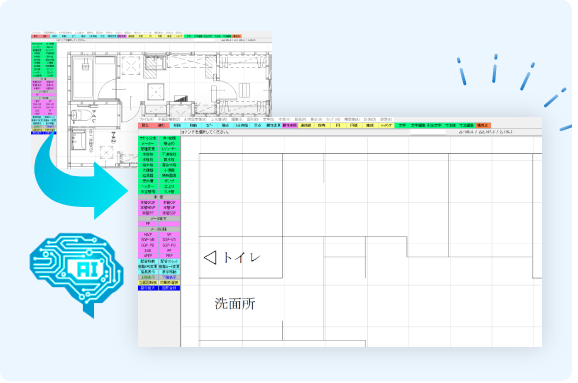Select the yellow 連続線 line tool
The image size is (578, 383).
point(306,125)
